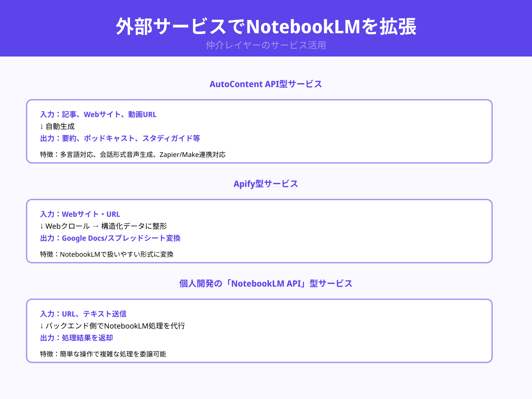Click the ↓ Webクロール → 構造化データに整形 arrow

click(103, 226)
